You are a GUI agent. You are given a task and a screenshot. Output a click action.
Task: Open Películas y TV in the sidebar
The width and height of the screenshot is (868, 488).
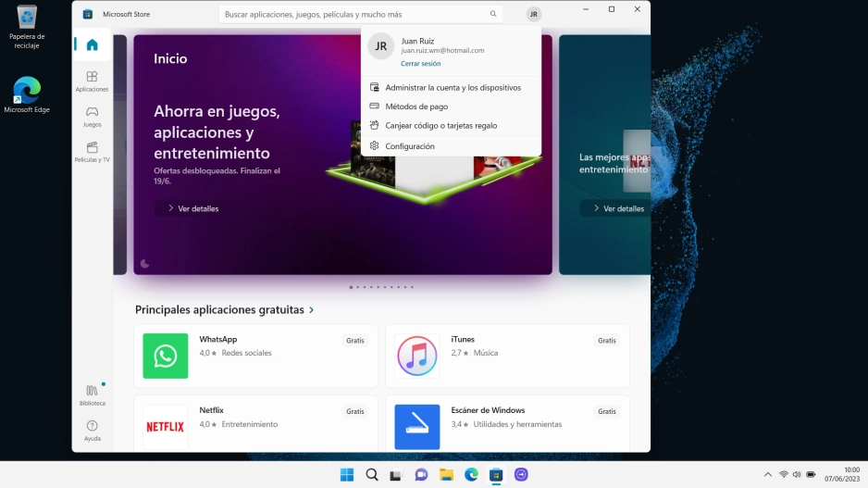[92, 152]
